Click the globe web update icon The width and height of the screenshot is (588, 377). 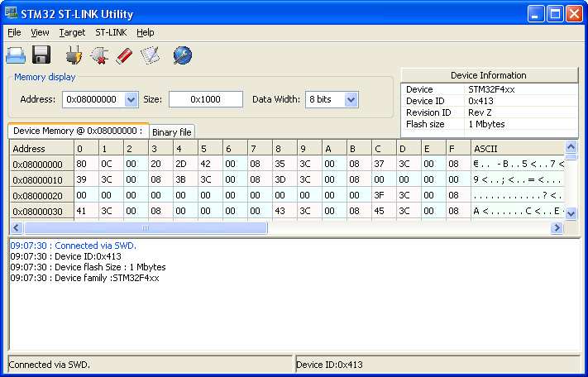point(183,55)
